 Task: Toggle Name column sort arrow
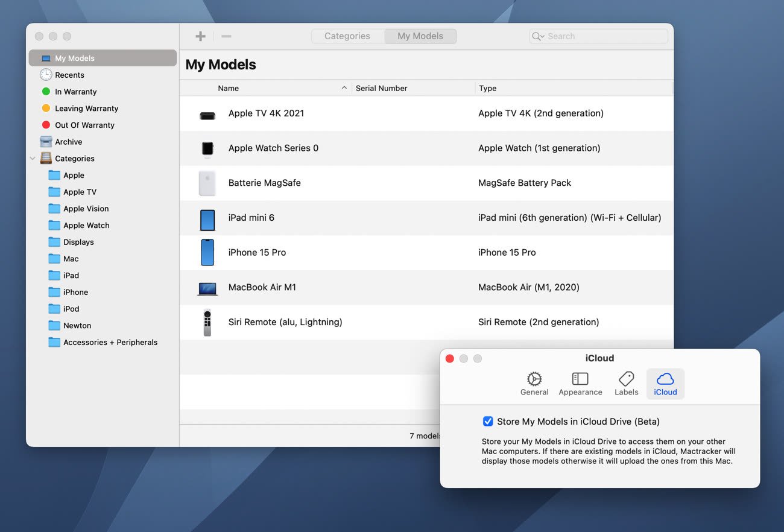(344, 88)
